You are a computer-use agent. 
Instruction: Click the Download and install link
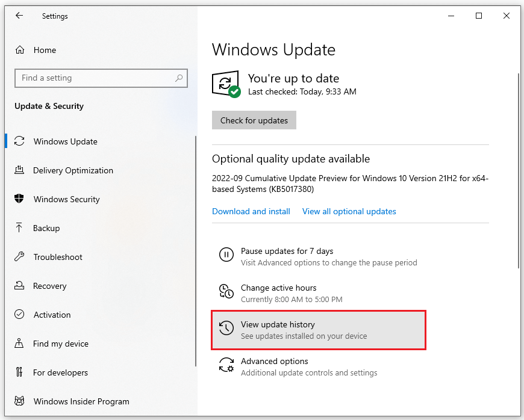point(251,211)
